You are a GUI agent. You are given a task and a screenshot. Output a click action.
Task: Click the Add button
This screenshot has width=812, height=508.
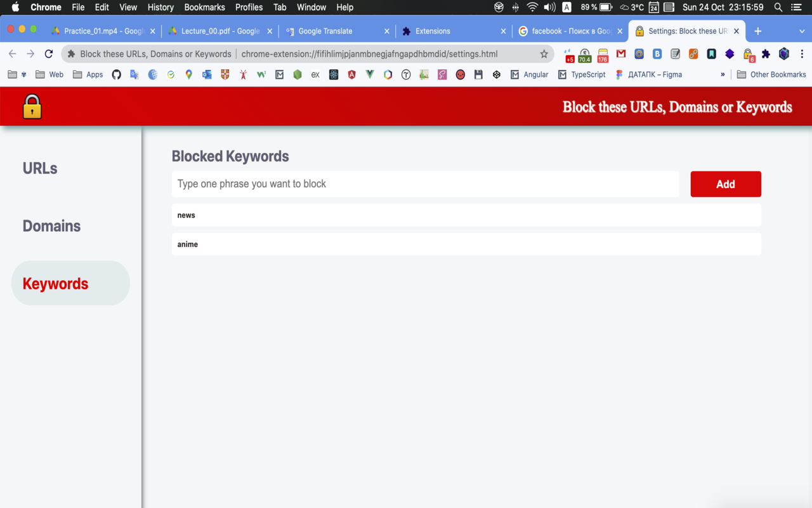click(726, 184)
